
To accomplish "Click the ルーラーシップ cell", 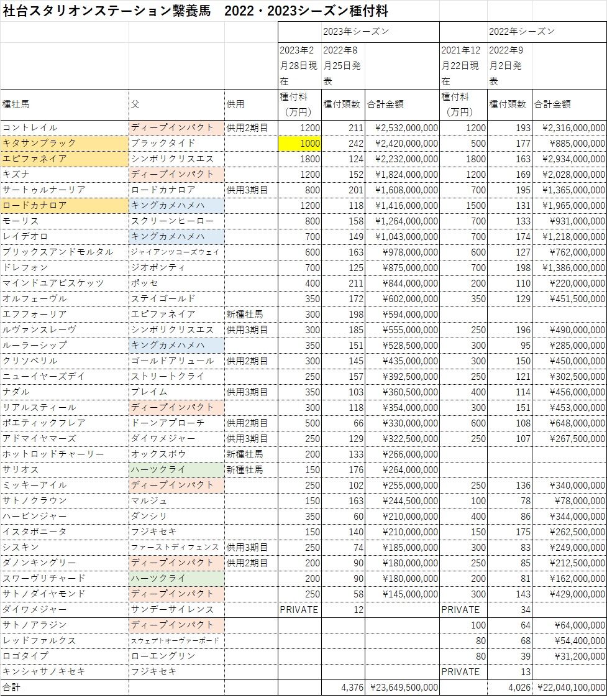I will 65,345.
